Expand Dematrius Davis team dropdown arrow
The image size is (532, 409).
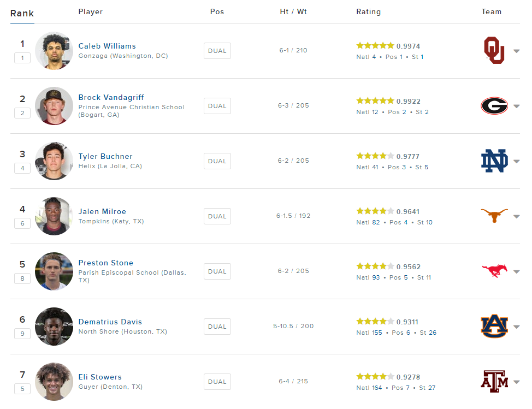click(516, 327)
